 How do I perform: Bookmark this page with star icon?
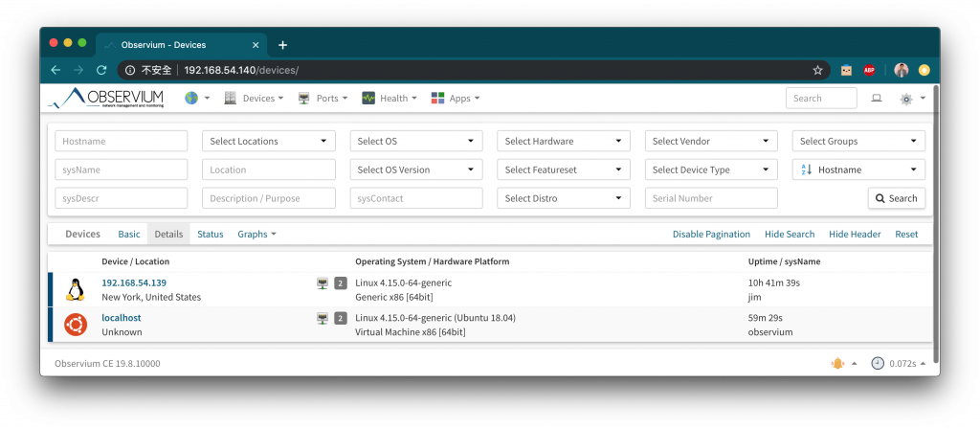[817, 70]
